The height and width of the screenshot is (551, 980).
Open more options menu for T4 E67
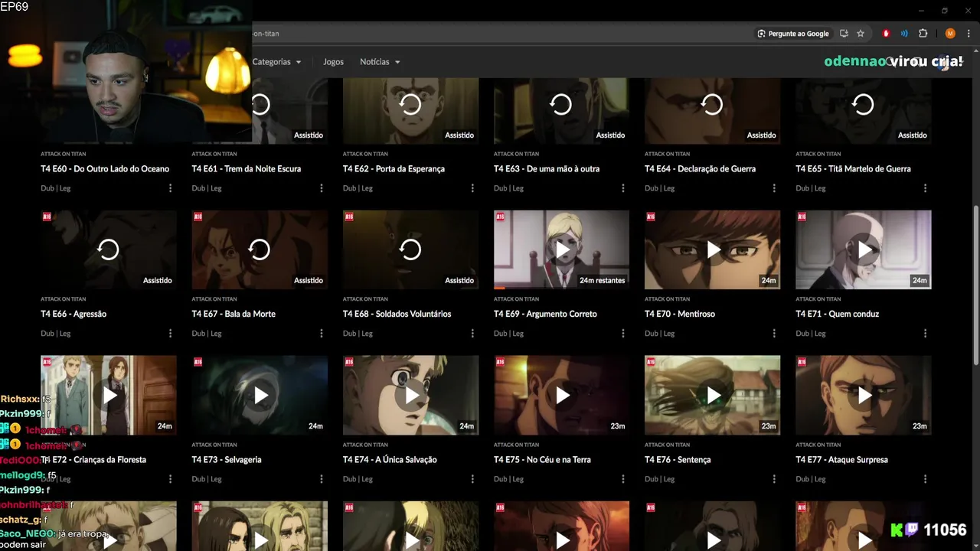tap(321, 334)
